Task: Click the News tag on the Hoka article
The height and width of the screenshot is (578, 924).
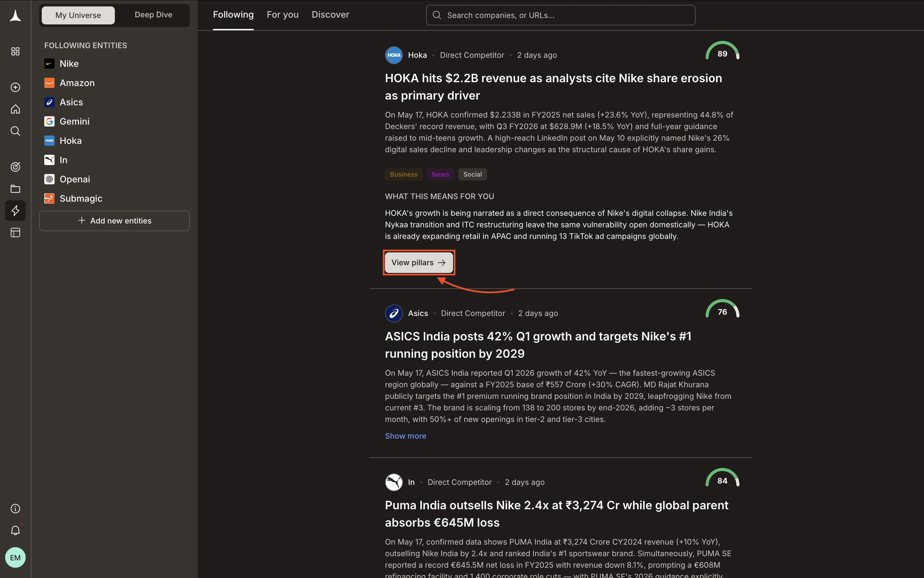Action: pyautogui.click(x=440, y=174)
